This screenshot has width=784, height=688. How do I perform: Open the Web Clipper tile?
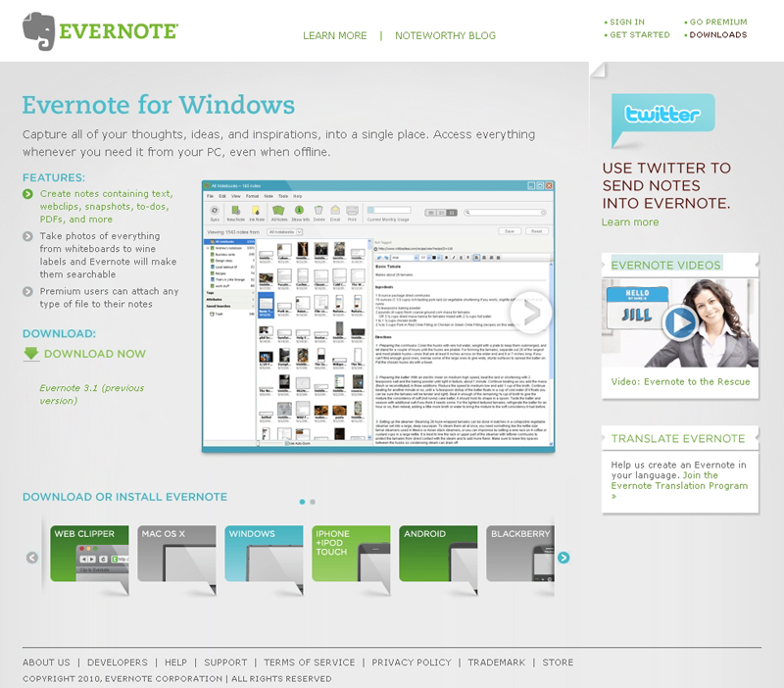(89, 553)
